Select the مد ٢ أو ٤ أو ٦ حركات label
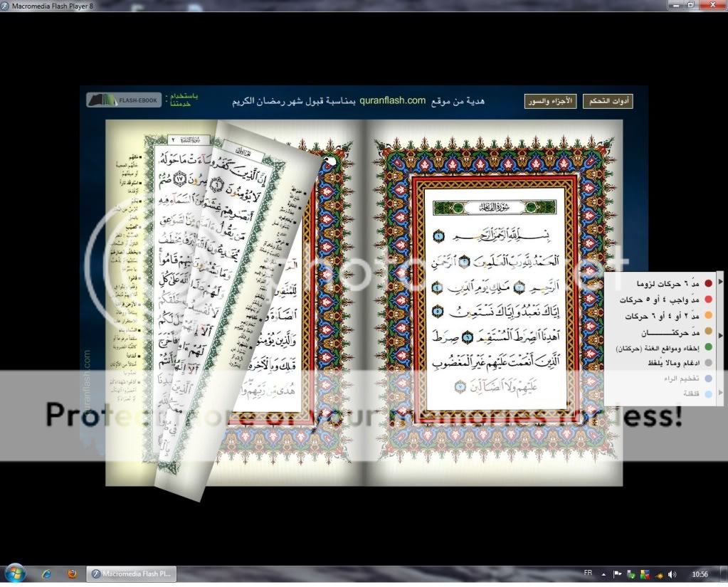Screen dimensions: 728x587 coord(662,316)
